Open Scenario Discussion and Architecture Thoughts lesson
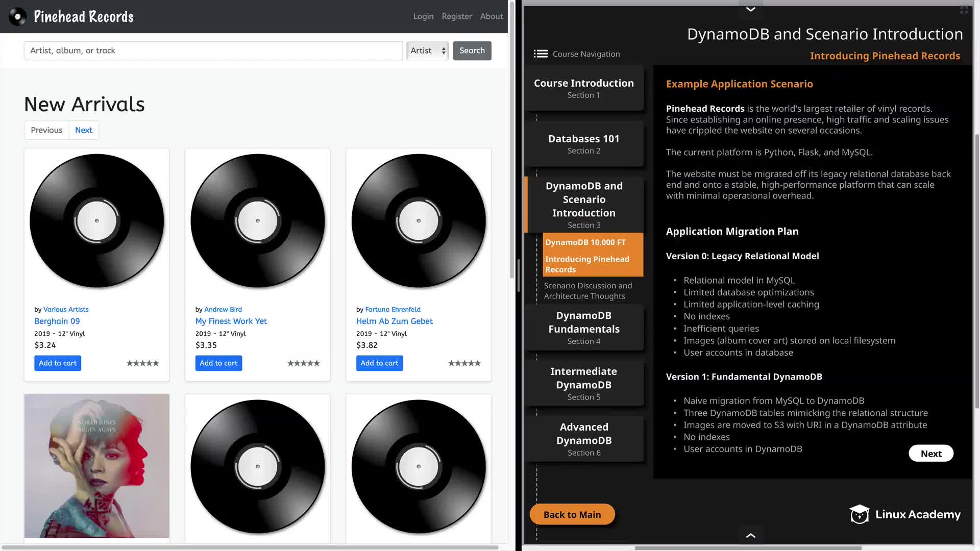The image size is (980, 551). pos(587,291)
